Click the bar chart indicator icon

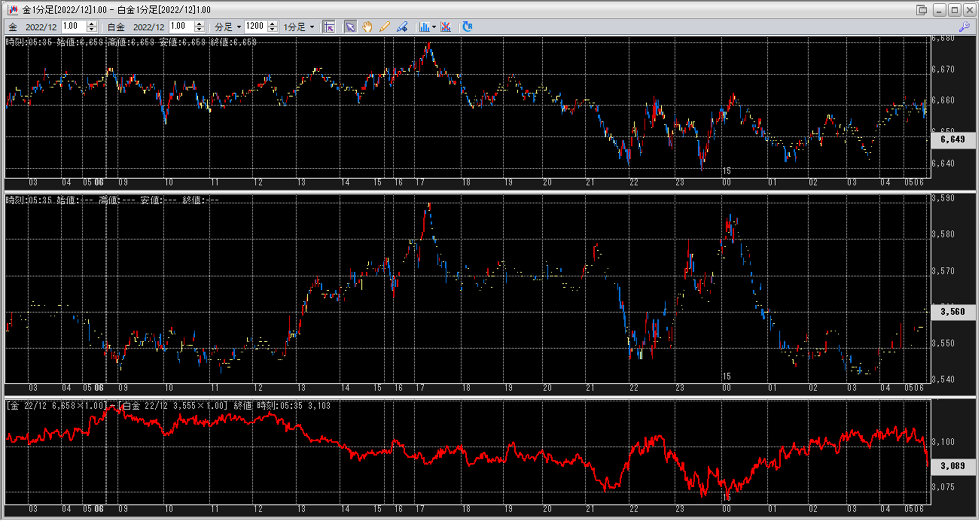click(x=424, y=27)
